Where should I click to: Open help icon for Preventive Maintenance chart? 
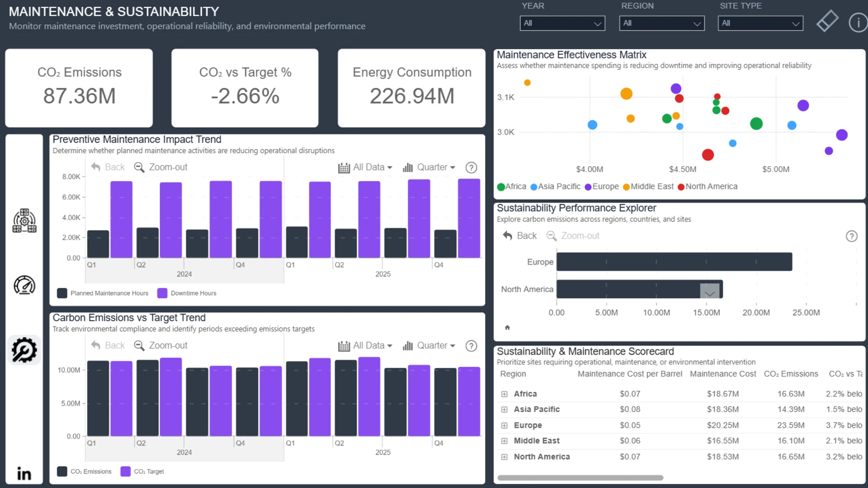(x=471, y=168)
